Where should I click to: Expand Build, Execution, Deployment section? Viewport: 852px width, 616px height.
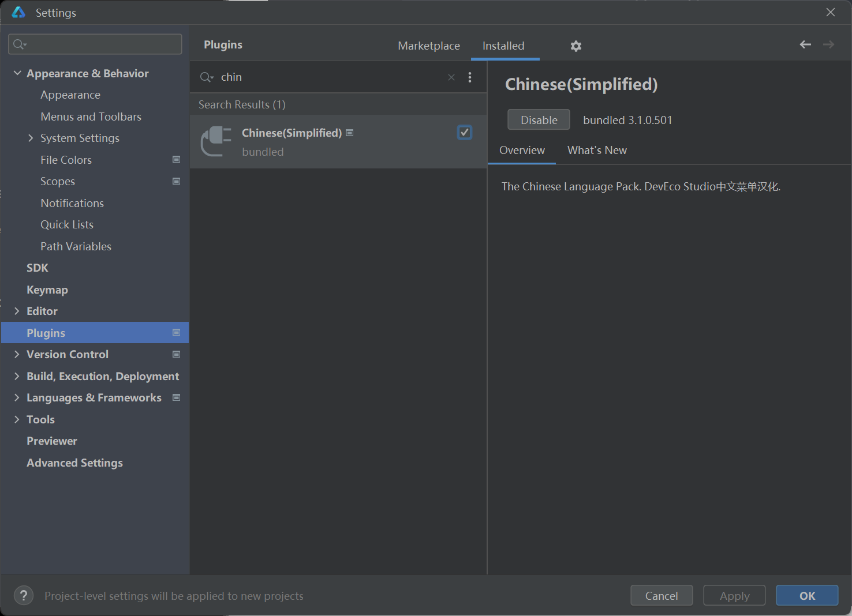coord(17,376)
